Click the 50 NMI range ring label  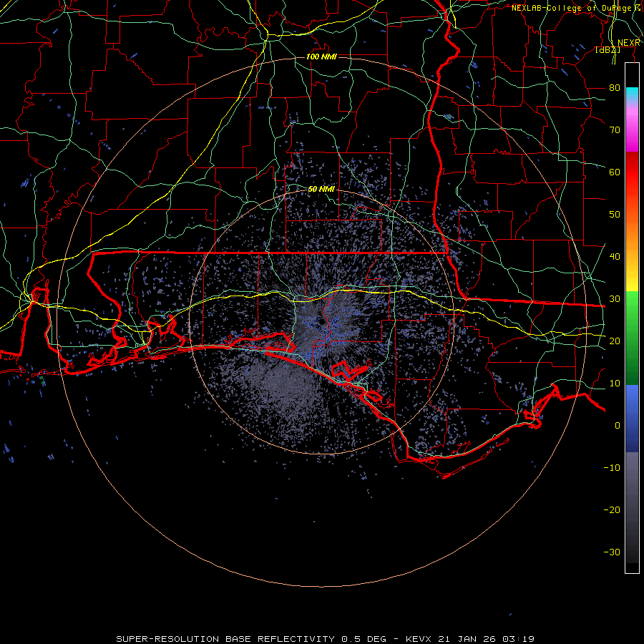[x=321, y=190]
